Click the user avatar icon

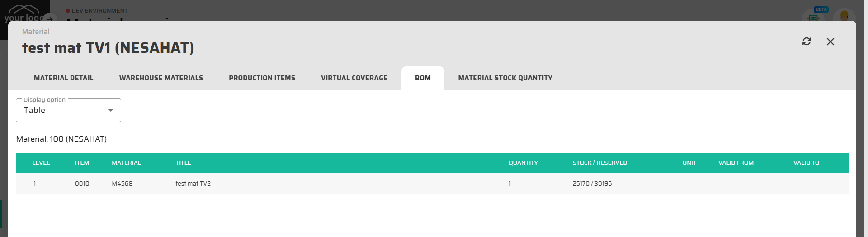[x=844, y=16]
